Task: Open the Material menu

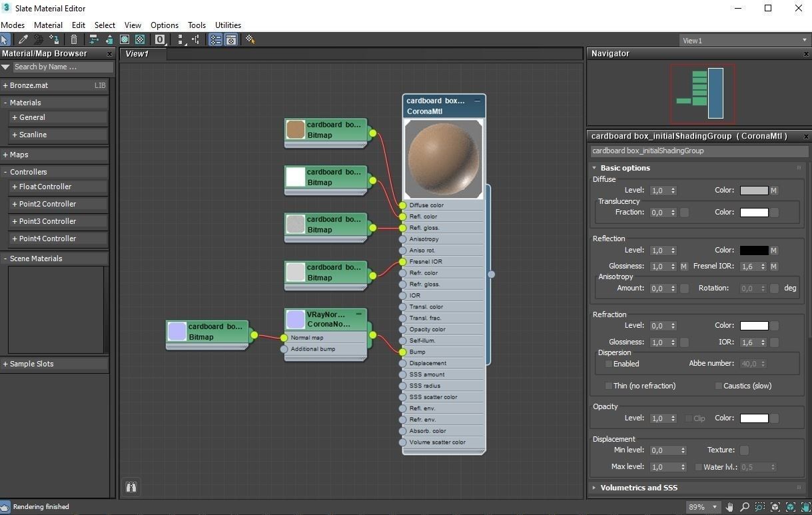Action: pos(48,25)
